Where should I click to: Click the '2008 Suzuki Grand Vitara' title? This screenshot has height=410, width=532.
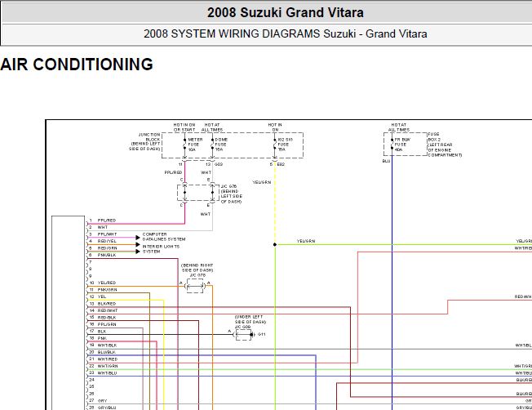(286, 12)
